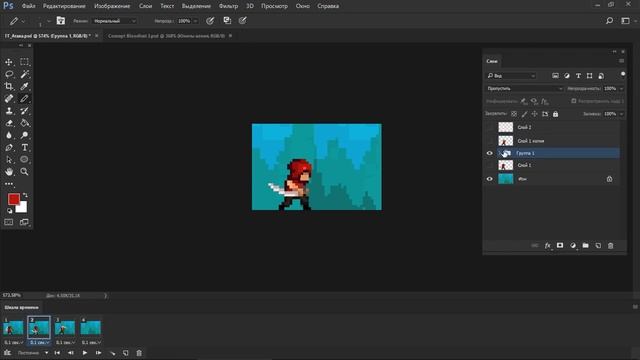Select the Clone Stamp tool

pos(9,111)
